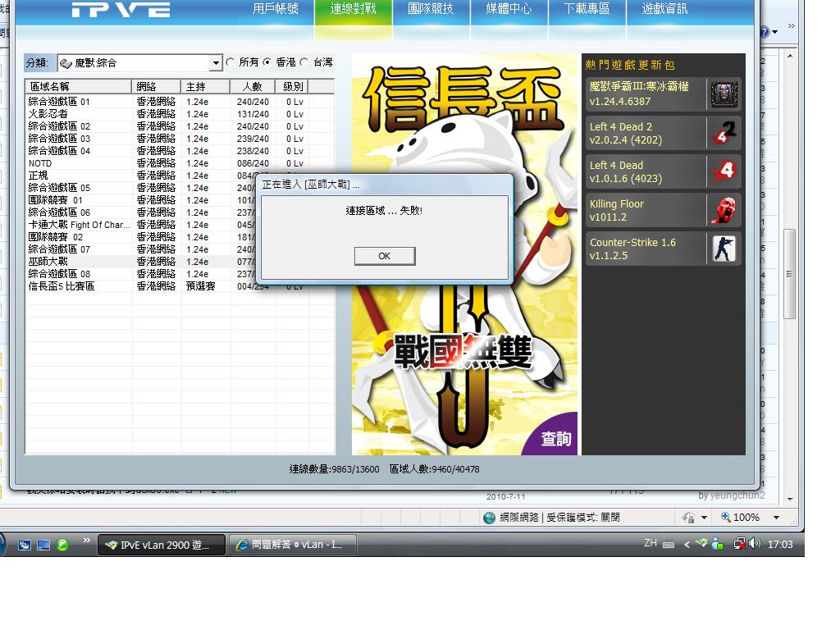Click the IPvE vLan system tray icon
Image resolution: width=840 pixels, height=630 pixels.
point(702,543)
